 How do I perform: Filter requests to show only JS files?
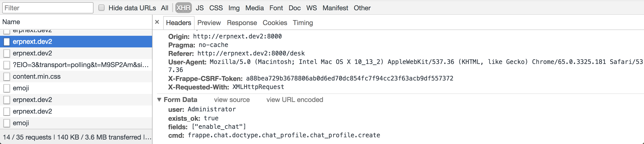click(x=200, y=8)
